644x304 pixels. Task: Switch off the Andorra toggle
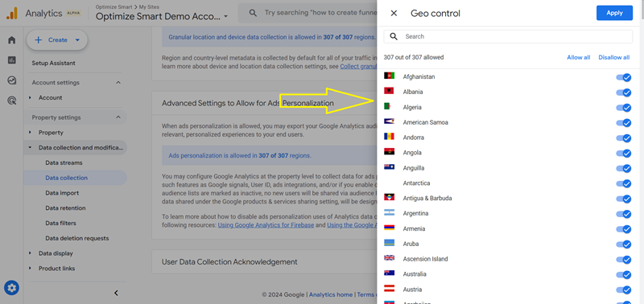623,138
